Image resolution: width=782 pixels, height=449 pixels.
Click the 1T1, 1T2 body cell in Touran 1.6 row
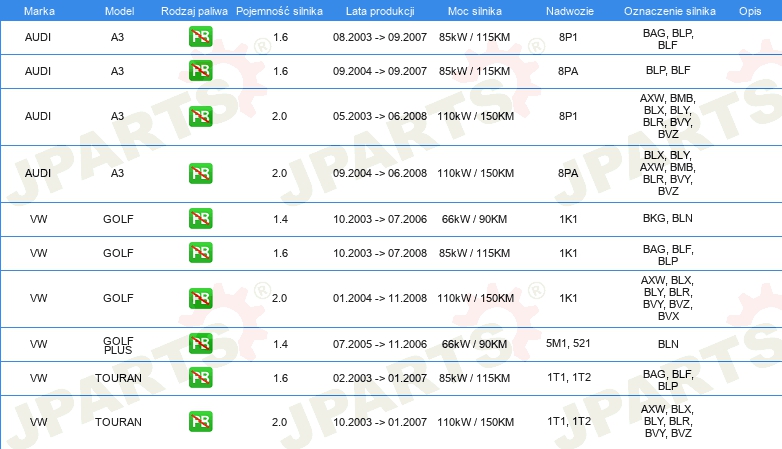pos(569,377)
